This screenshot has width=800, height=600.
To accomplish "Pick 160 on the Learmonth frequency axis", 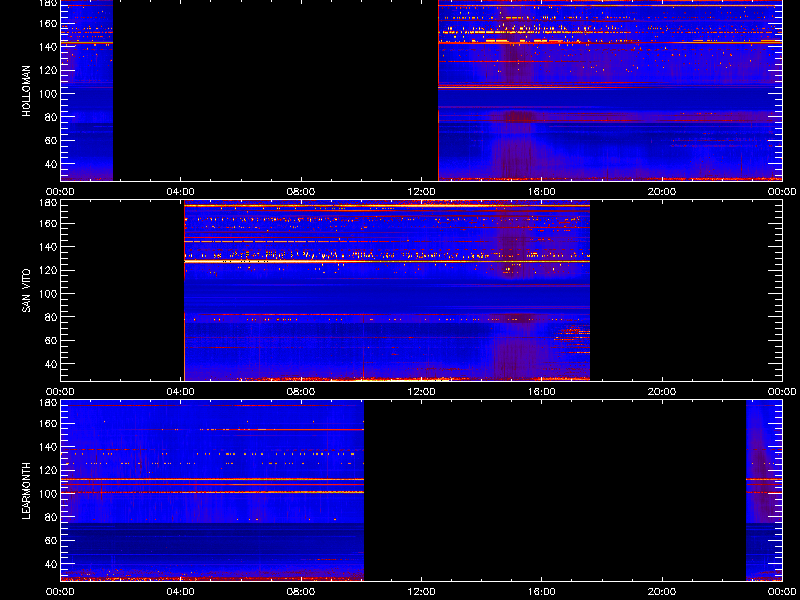I will pyautogui.click(x=49, y=423).
